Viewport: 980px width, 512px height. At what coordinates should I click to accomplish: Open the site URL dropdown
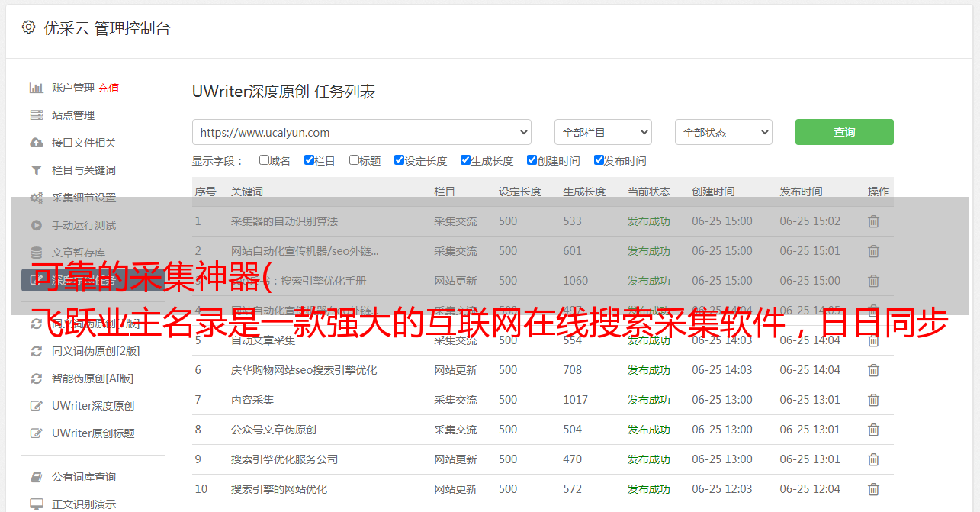[361, 132]
